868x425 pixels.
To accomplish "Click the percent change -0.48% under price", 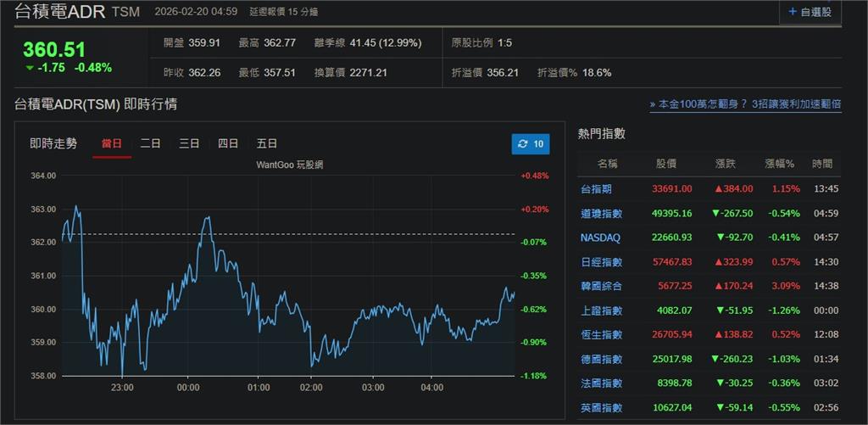I will point(93,68).
